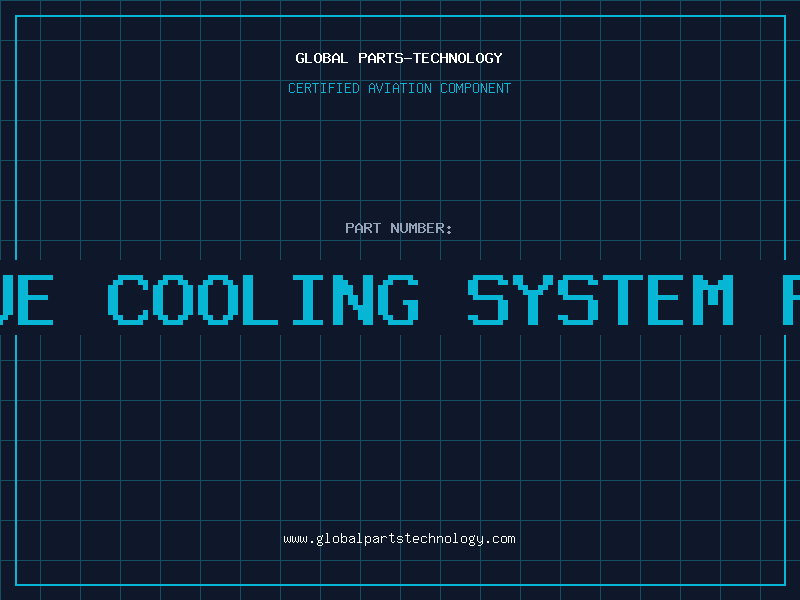800x600 pixels.
Task: Click the letter Y in SYSTEM
Action: coord(533,300)
